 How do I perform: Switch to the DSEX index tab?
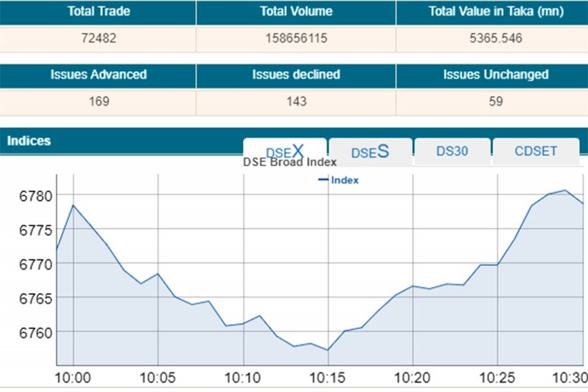point(285,151)
